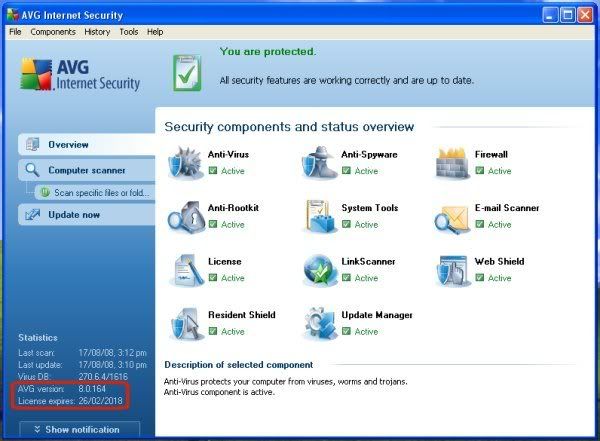The image size is (600, 441).
Task: Select Scan specific files or folders
Action: (x=95, y=193)
